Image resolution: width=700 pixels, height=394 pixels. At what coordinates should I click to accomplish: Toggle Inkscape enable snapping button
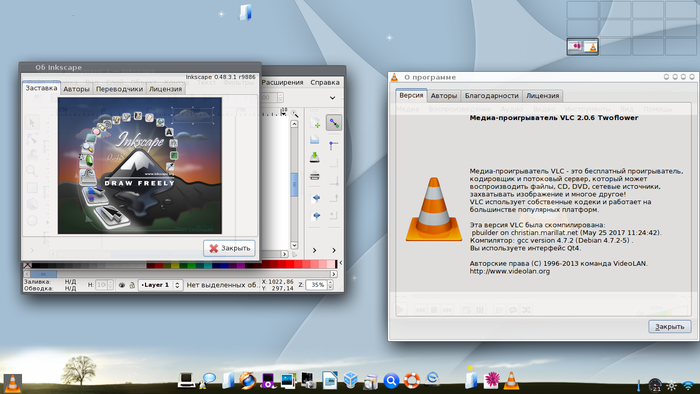(x=334, y=123)
